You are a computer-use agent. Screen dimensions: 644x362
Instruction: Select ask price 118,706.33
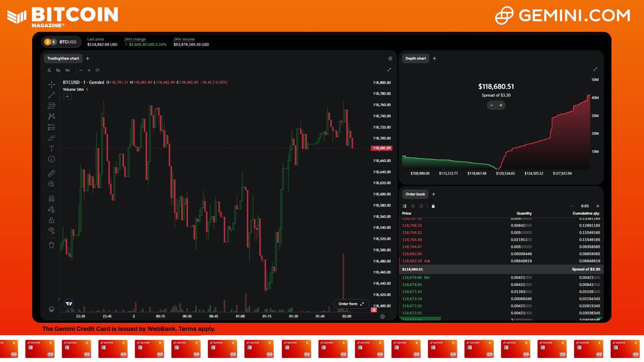(412, 226)
